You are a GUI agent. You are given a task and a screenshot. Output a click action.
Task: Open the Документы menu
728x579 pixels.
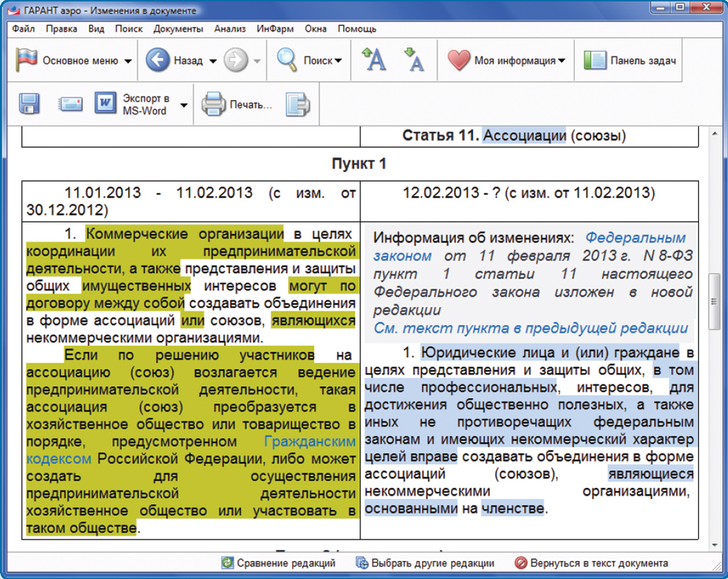tap(178, 28)
